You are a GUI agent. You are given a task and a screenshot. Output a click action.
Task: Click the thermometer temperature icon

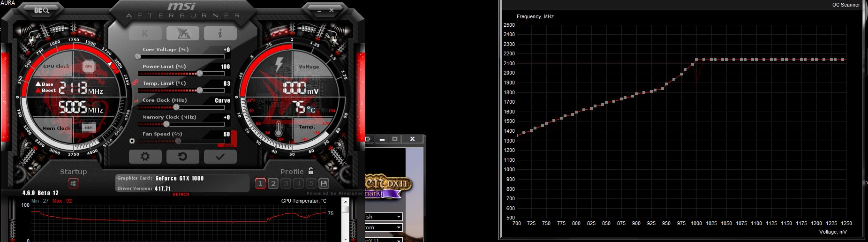[279, 129]
